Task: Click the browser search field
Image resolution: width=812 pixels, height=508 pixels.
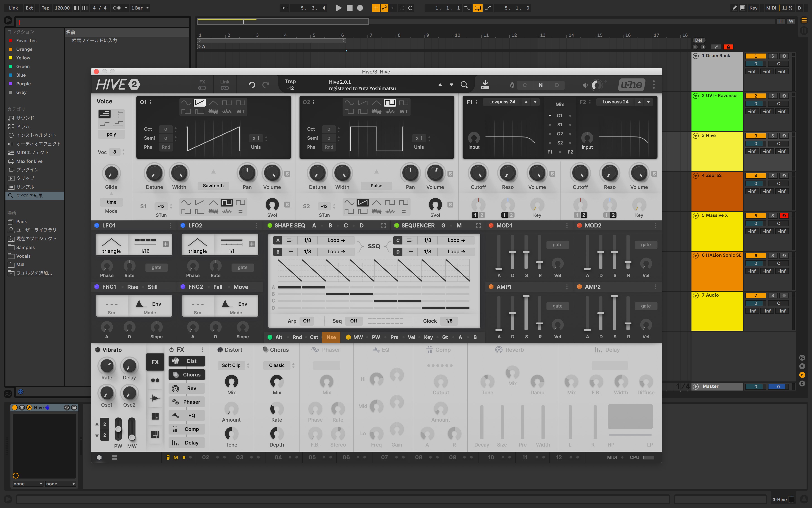Action: [x=103, y=22]
